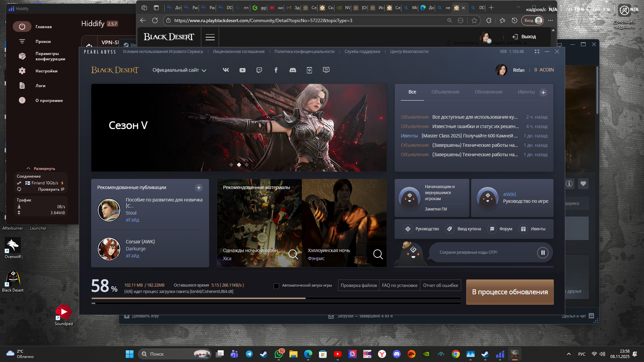Open the VK social link icon
The height and width of the screenshot is (362, 644).
point(226,70)
